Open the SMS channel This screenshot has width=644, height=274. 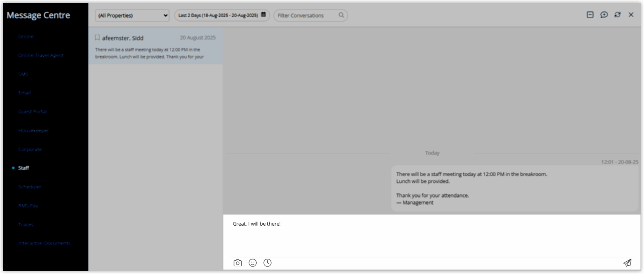point(23,74)
